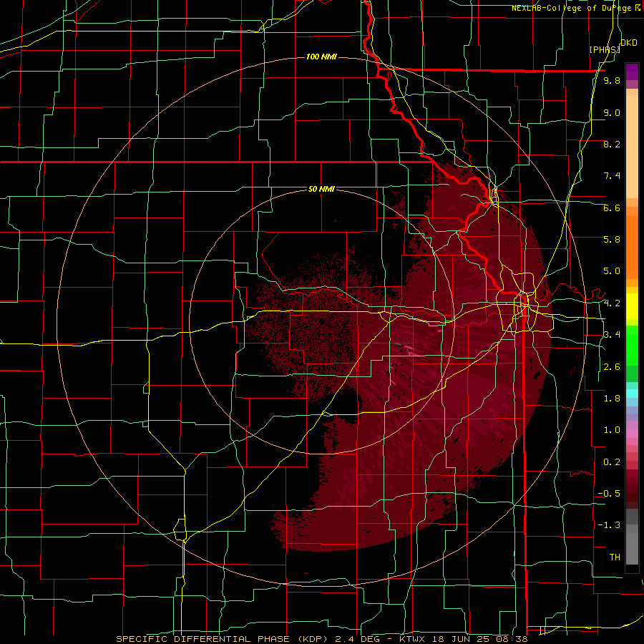Click the 1.8 value on the color scale

click(612, 399)
